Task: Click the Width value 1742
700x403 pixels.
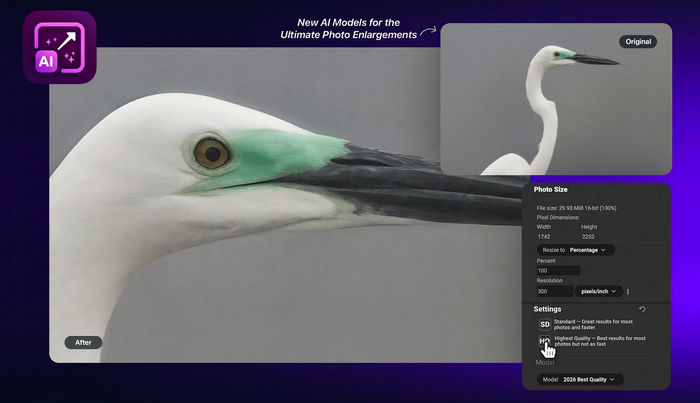Action: 544,237
